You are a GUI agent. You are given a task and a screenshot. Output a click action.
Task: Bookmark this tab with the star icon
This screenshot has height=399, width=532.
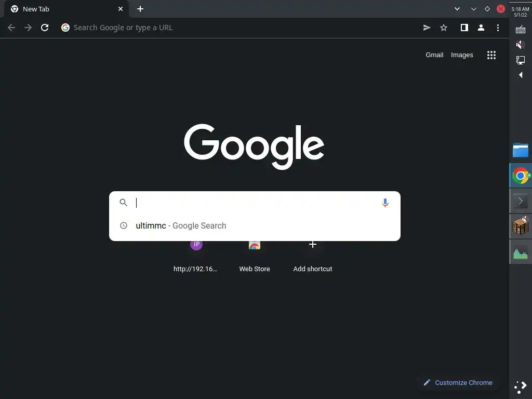(x=444, y=28)
